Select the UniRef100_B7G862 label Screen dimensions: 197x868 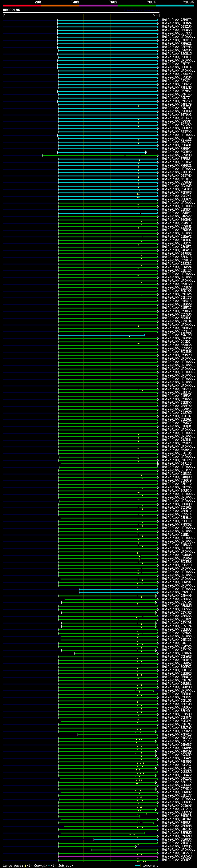click(177, 663)
